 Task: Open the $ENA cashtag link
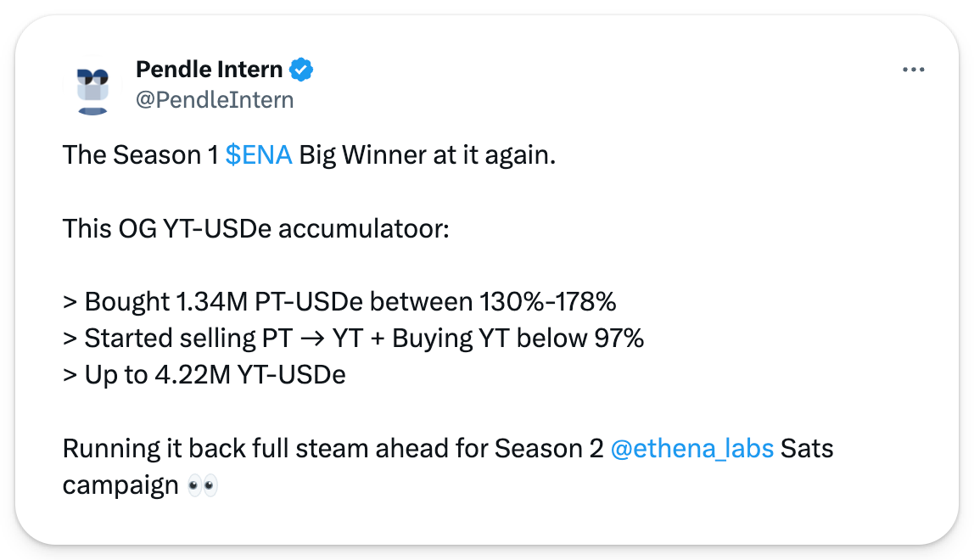259,156
